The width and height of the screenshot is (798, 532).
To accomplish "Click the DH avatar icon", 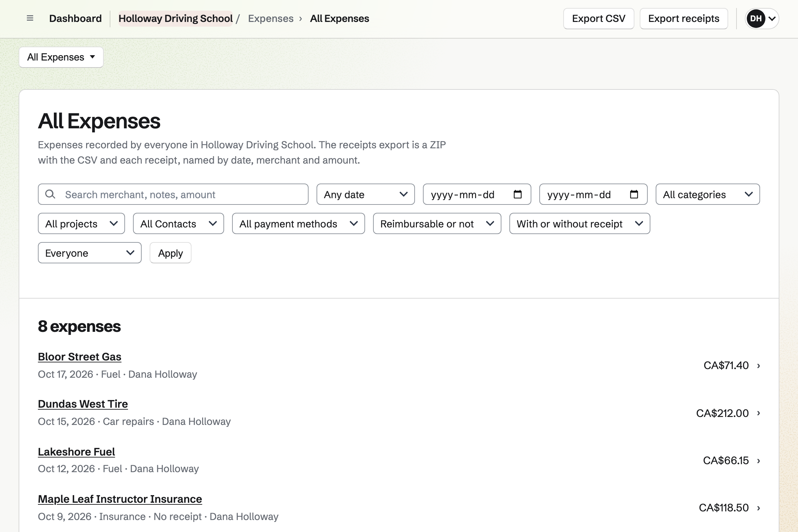I will (756, 18).
